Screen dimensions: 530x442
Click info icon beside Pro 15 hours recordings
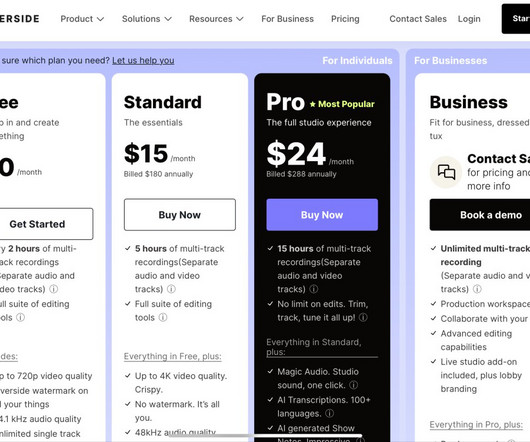coord(314,289)
